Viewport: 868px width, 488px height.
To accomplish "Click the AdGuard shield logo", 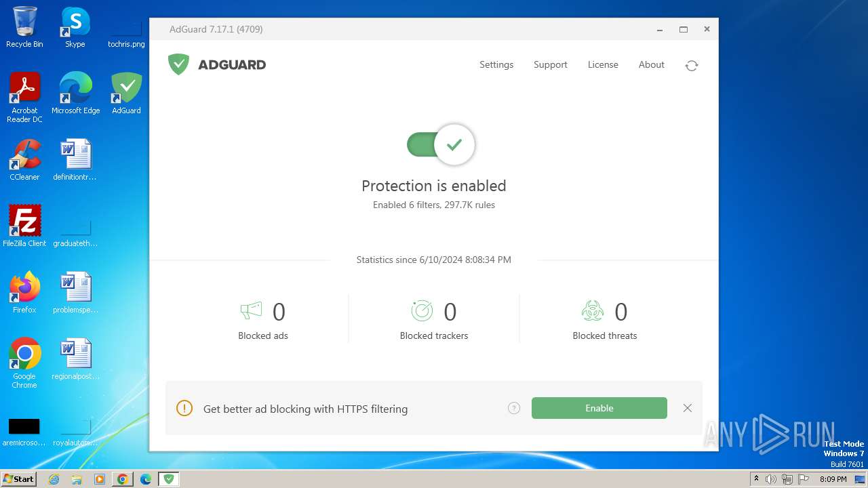I will pos(178,64).
